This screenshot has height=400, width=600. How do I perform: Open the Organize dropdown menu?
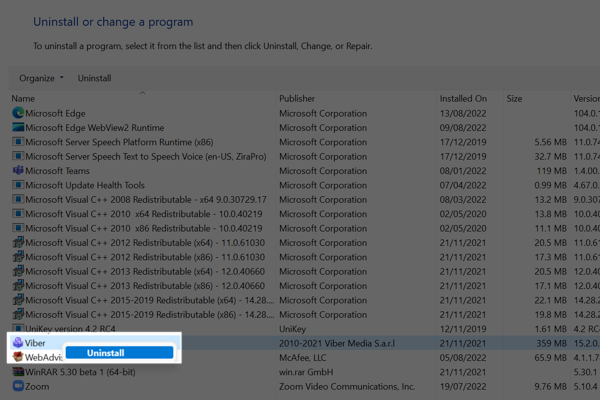[41, 78]
